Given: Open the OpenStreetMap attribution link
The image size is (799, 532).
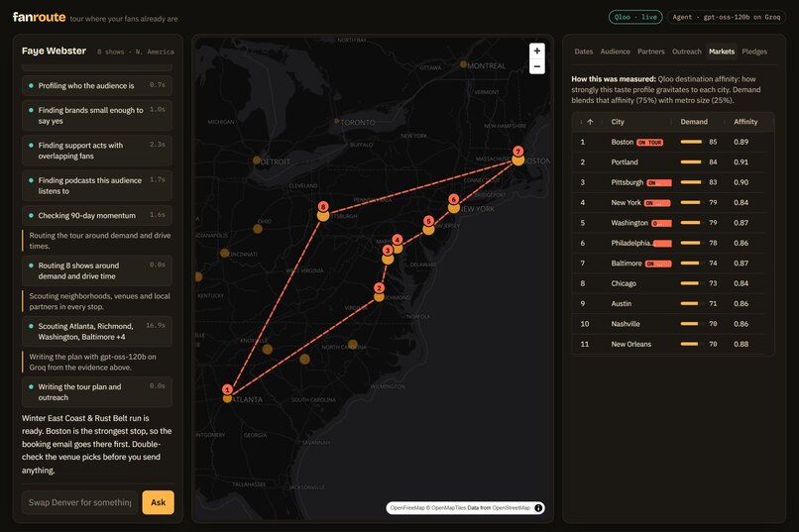Looking at the screenshot, I should [512, 507].
